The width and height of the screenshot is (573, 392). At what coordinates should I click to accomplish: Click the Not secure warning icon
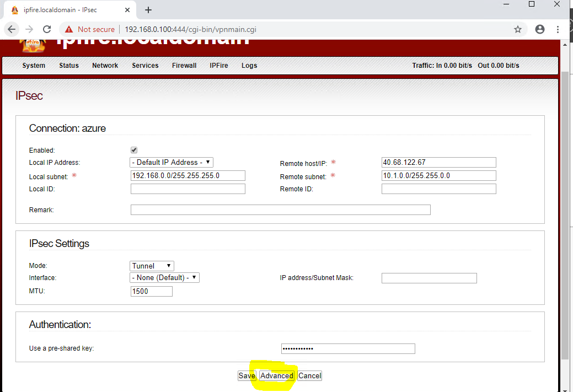point(69,29)
